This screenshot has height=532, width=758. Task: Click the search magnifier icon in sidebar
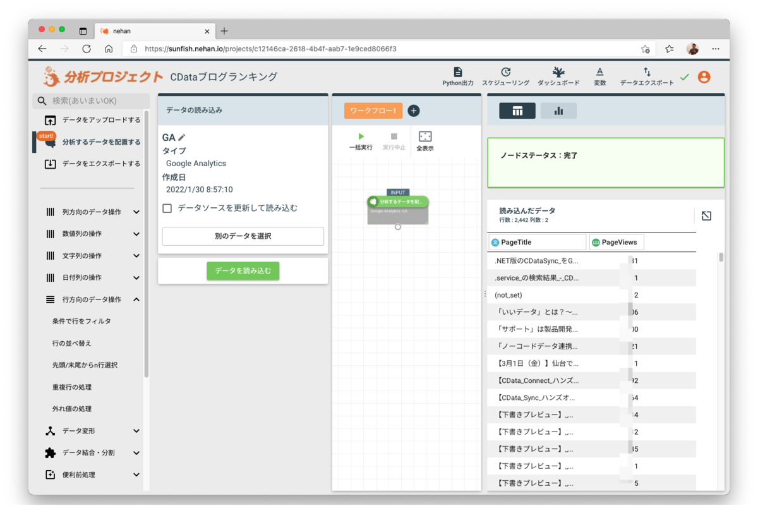point(42,101)
